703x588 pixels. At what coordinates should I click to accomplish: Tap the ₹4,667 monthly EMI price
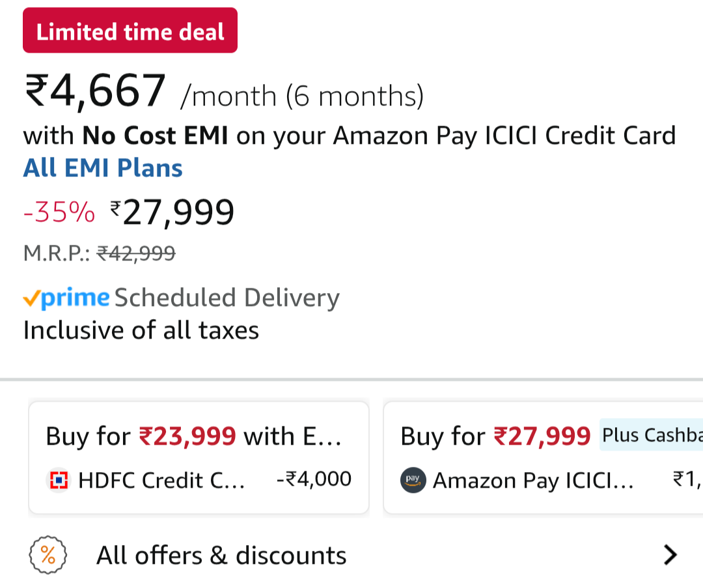pyautogui.click(x=95, y=92)
